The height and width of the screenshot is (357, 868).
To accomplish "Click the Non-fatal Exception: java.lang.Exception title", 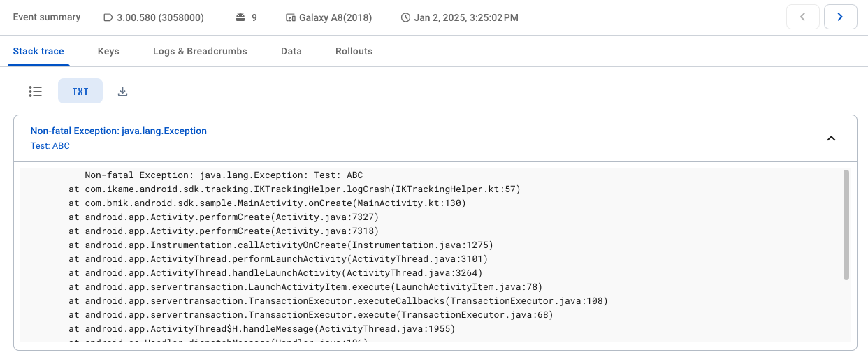I will tap(119, 131).
